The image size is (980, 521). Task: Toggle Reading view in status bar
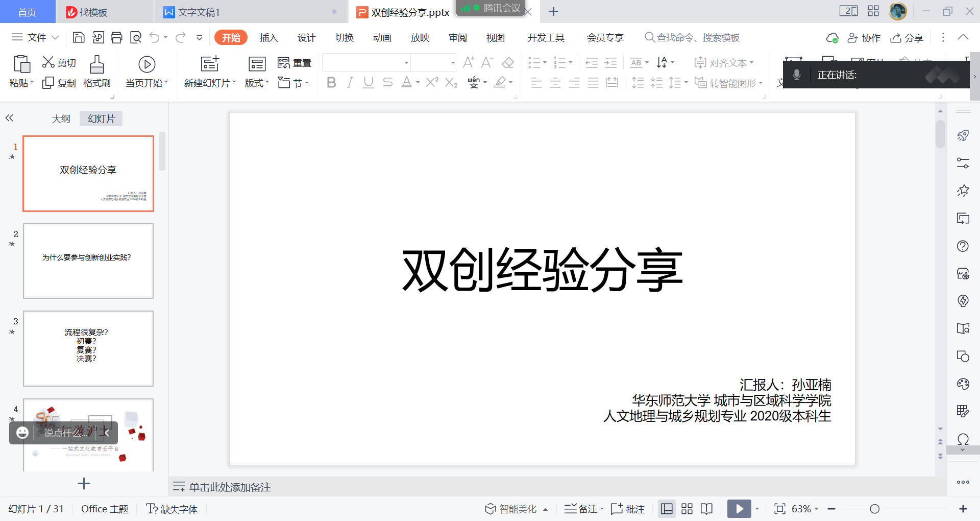tap(707, 509)
